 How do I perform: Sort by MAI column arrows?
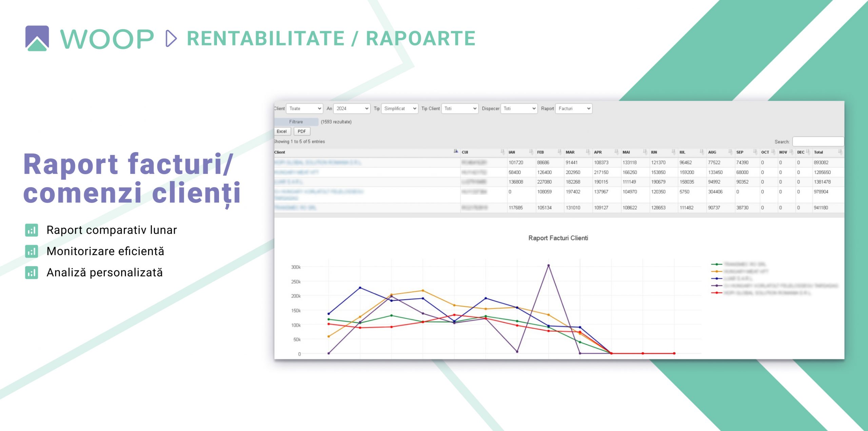(645, 152)
